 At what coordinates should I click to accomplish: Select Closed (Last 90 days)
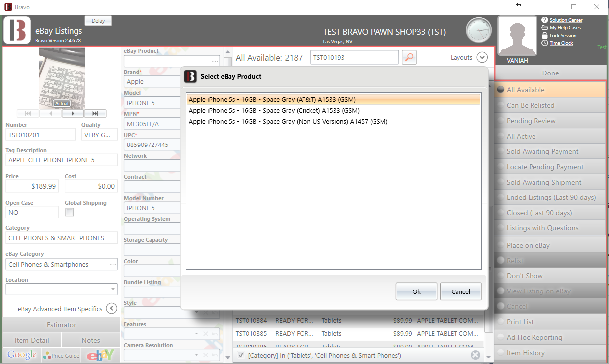click(x=550, y=213)
